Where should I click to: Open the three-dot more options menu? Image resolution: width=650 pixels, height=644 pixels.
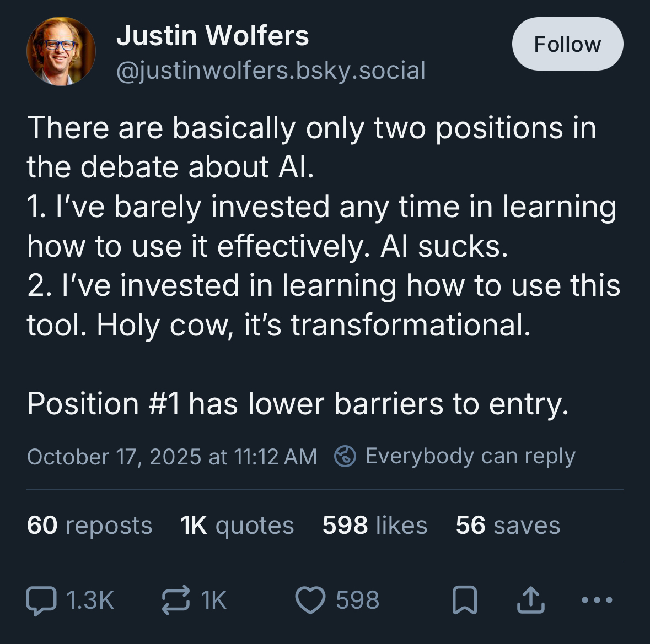(x=597, y=600)
